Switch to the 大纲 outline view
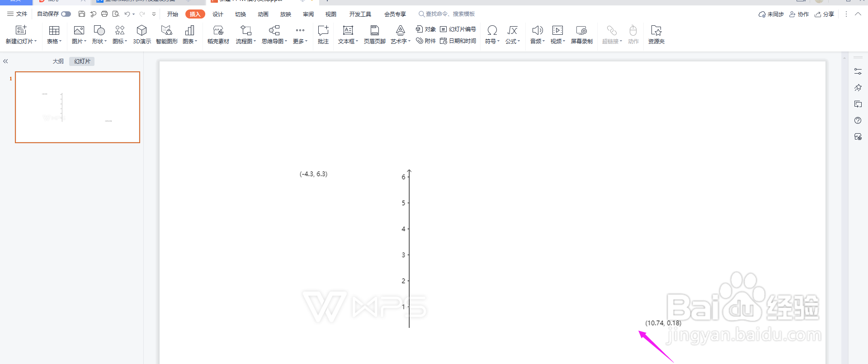The height and width of the screenshot is (364, 868). tap(58, 61)
